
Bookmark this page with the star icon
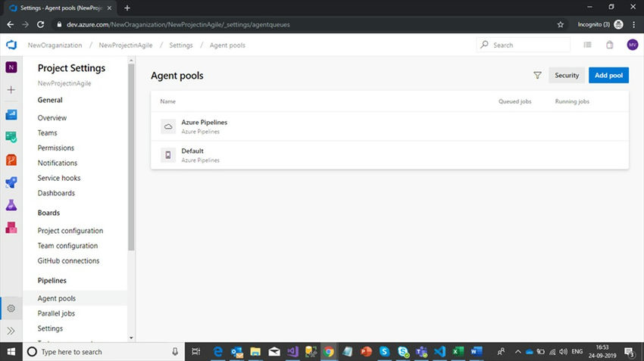click(x=560, y=25)
